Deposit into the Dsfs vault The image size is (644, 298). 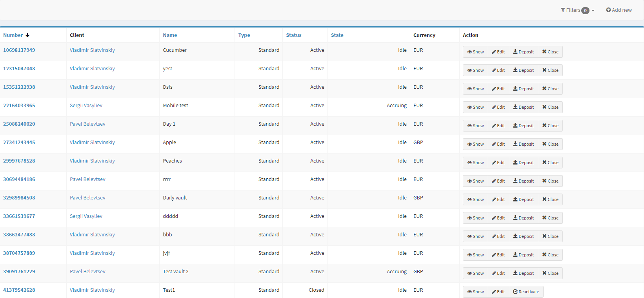point(523,89)
